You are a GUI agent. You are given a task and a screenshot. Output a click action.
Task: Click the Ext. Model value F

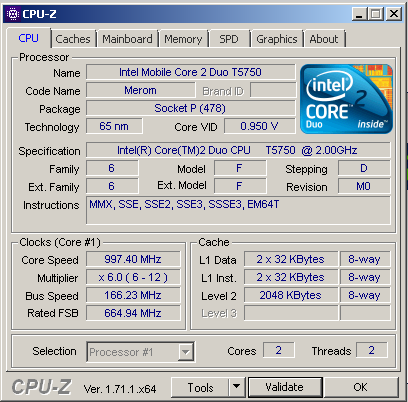click(x=240, y=186)
